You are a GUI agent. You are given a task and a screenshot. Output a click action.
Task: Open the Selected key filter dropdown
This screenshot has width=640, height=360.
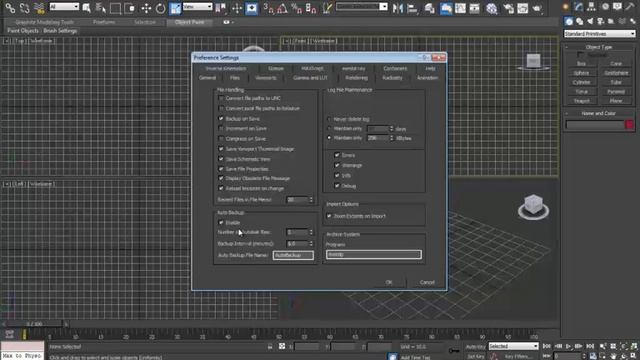[x=513, y=346]
